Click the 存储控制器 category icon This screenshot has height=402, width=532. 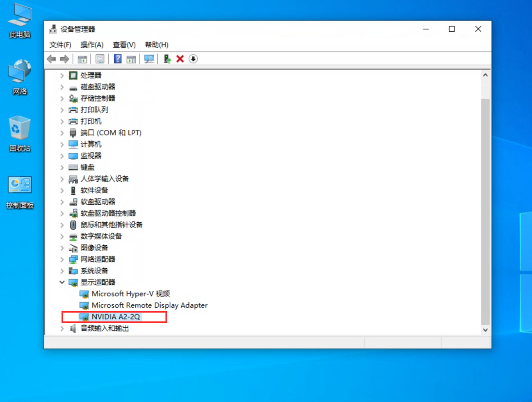pyautogui.click(x=73, y=99)
